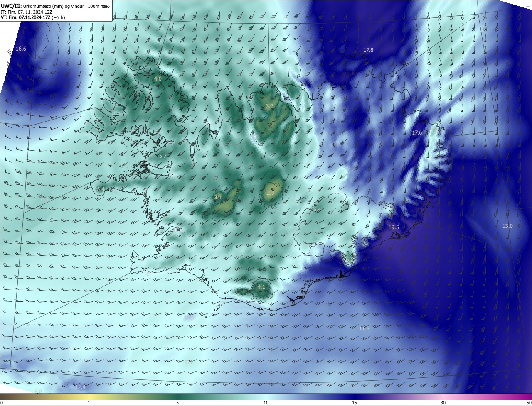The image size is (532, 406).
Task: Click the 10 tick on the color scale
Action: [x=266, y=403]
